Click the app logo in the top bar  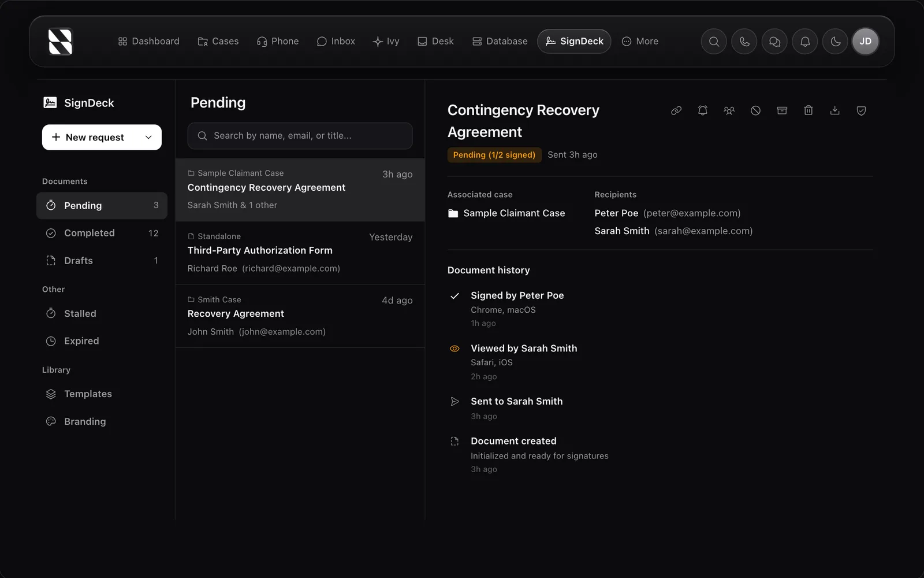tap(61, 42)
